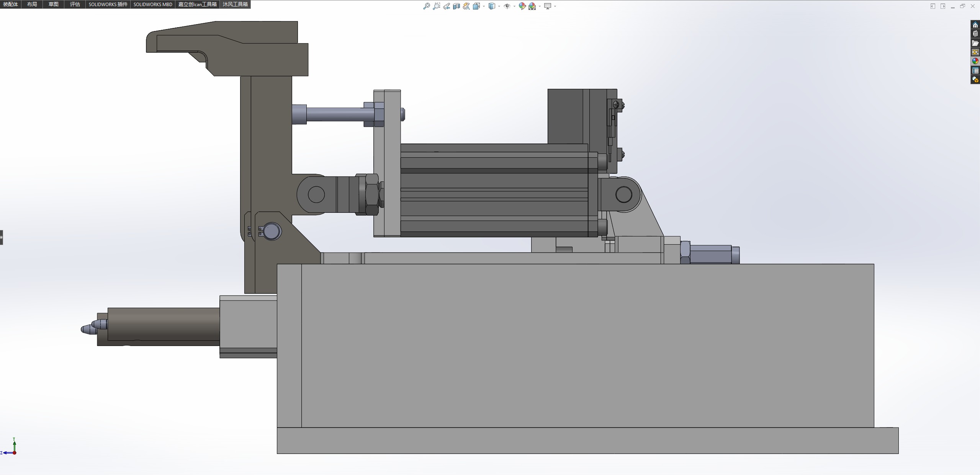980x475 pixels.
Task: Open the View Orientation dropdown arrow
Action: tap(484, 6)
